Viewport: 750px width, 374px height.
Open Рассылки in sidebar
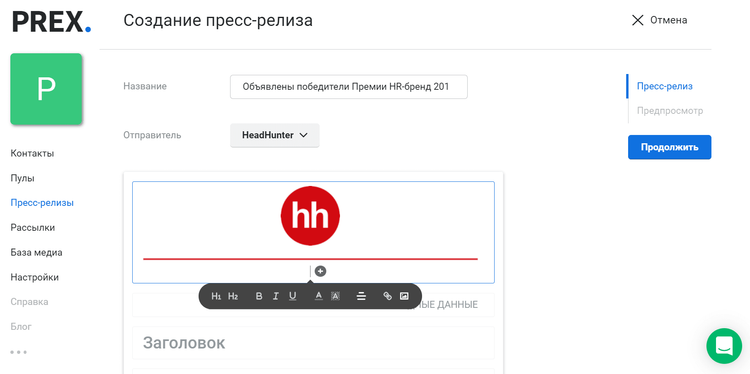[x=33, y=228]
